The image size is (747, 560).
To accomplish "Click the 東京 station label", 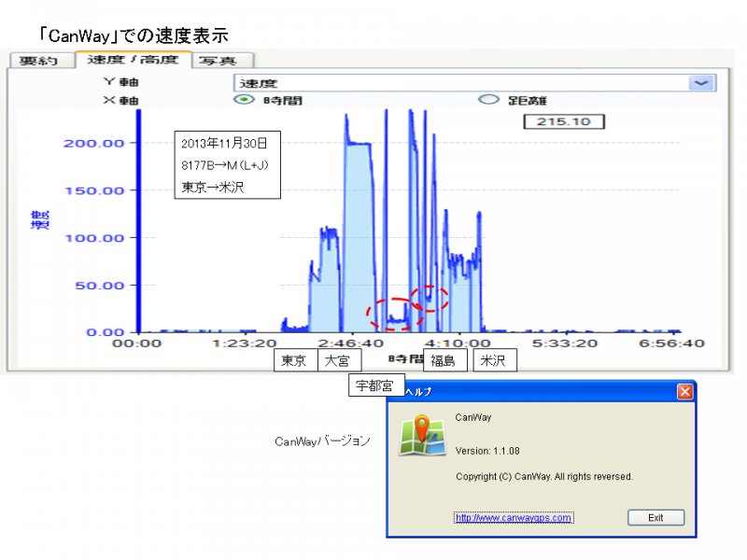I will pyautogui.click(x=293, y=361).
